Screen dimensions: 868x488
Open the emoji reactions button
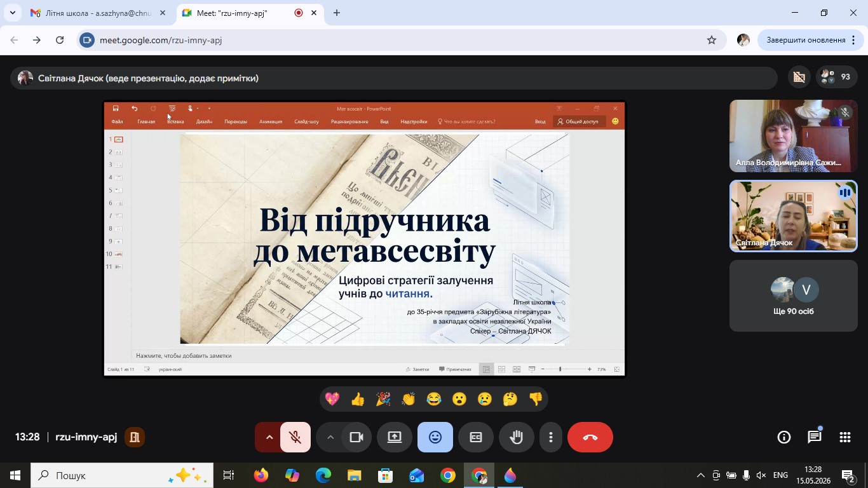tap(435, 437)
